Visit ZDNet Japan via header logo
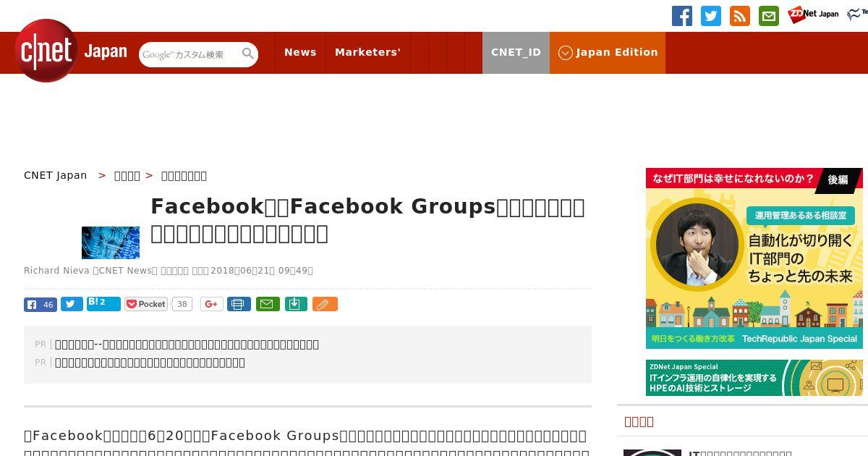 (813, 14)
